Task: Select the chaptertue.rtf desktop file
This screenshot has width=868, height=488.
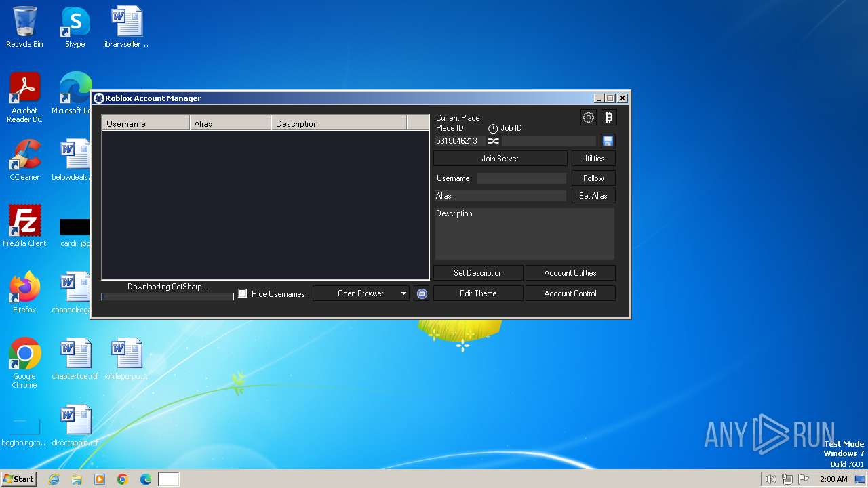Action: [x=75, y=359]
